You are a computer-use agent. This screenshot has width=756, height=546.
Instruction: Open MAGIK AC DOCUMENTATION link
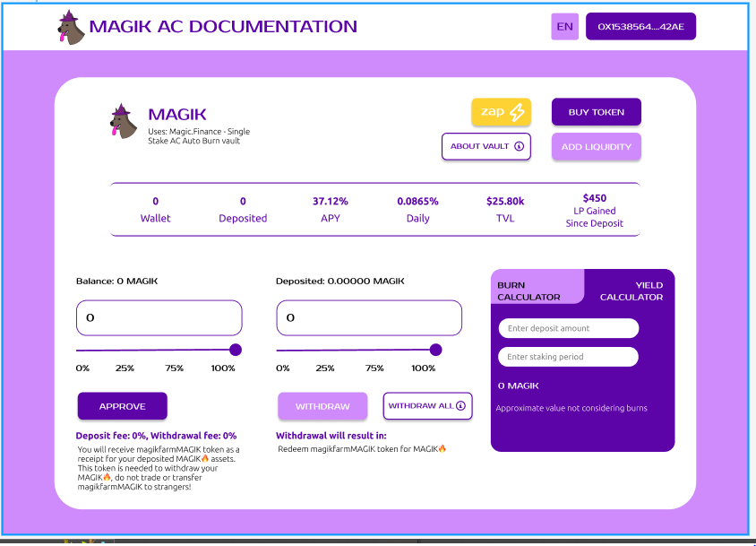pyautogui.click(x=223, y=27)
